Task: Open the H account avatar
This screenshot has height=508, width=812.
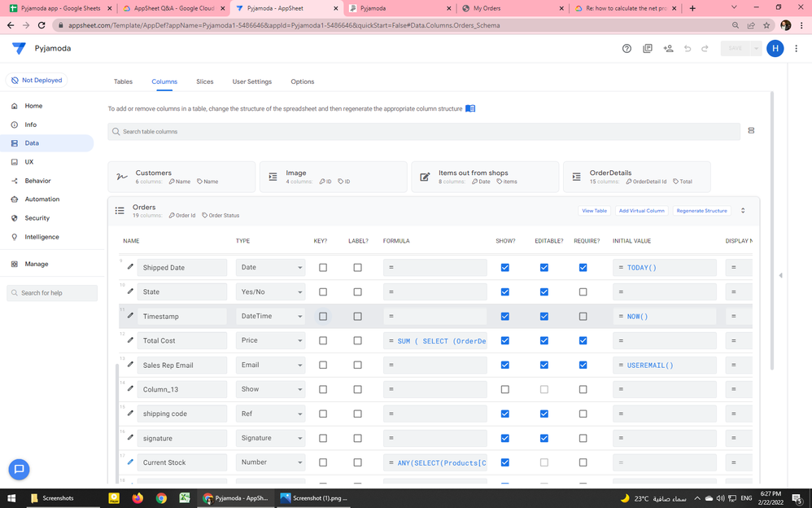Action: pyautogui.click(x=775, y=48)
